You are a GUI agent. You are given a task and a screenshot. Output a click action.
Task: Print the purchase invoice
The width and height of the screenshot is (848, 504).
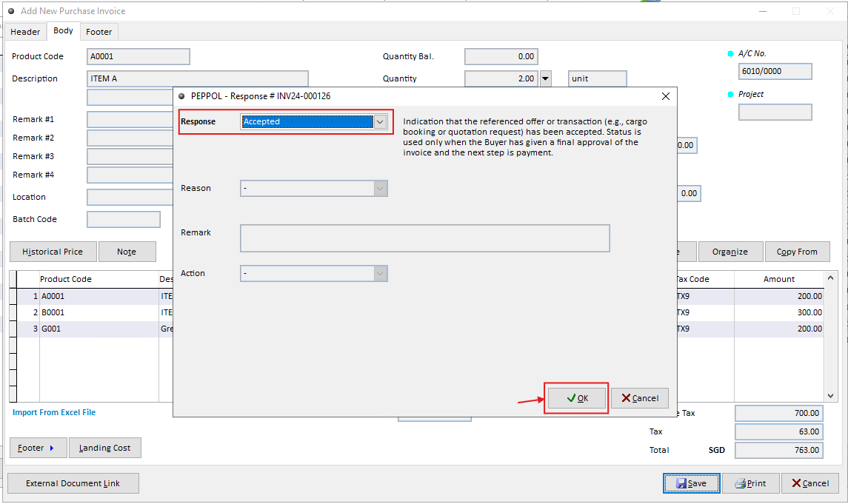click(751, 483)
